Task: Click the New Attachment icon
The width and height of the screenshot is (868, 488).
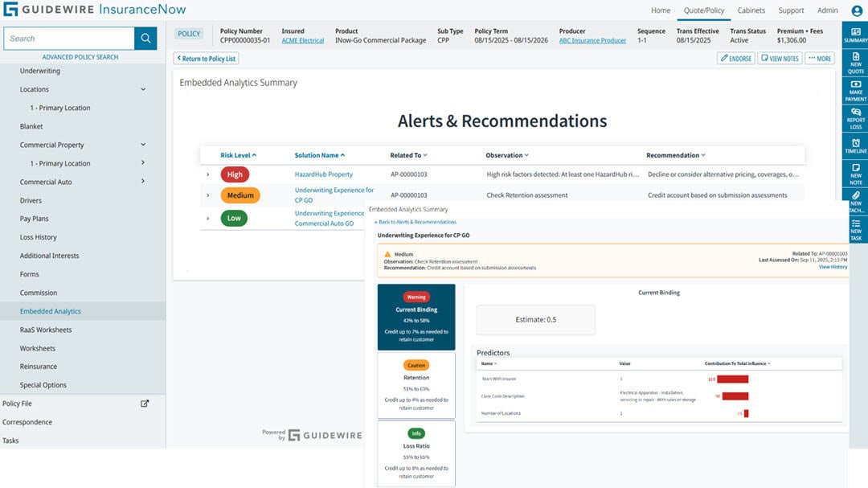Action: point(855,203)
